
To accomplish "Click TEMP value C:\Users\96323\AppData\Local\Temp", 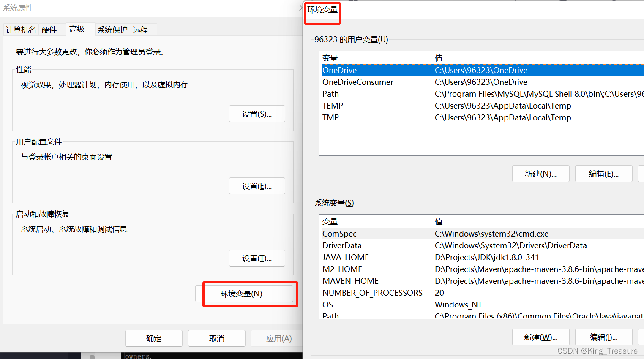I will pyautogui.click(x=503, y=106).
